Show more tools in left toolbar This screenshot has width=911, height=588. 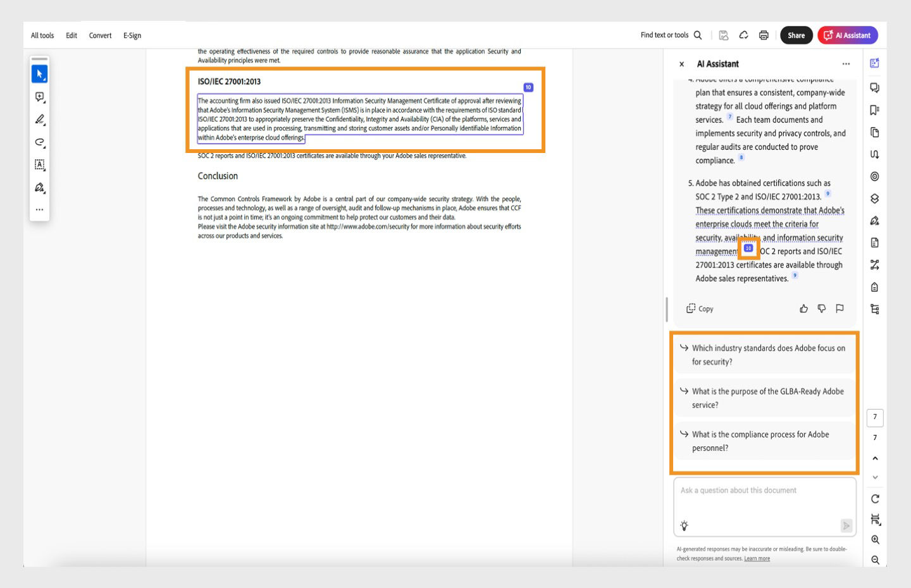click(x=39, y=209)
